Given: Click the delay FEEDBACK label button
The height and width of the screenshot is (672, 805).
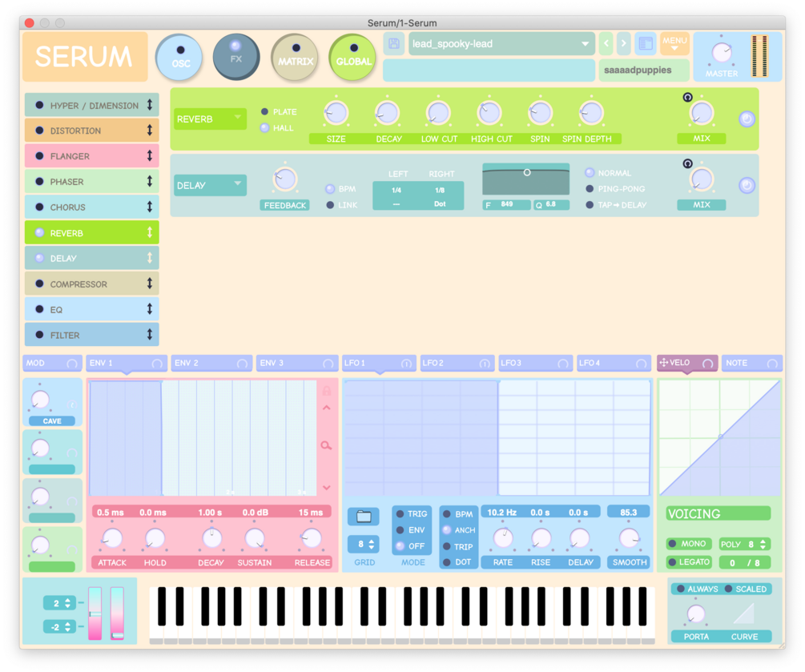Looking at the screenshot, I should (x=285, y=205).
